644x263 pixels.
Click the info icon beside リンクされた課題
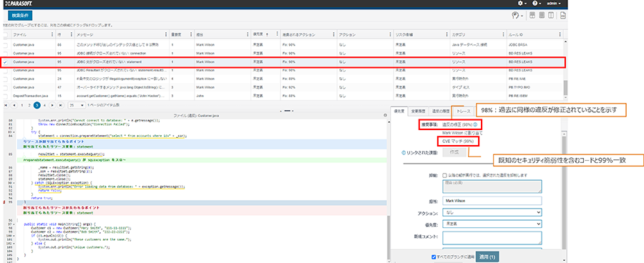(404, 153)
